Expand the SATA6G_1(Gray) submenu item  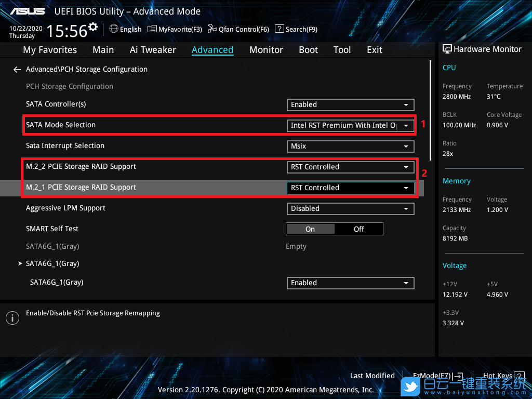point(52,263)
